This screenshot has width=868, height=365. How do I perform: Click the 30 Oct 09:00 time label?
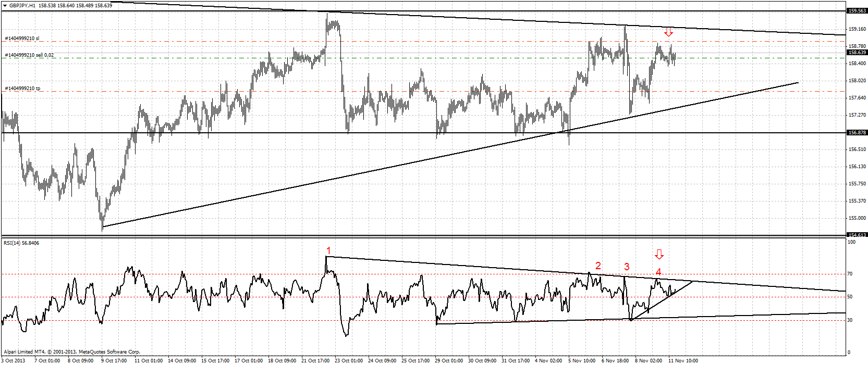(482, 361)
